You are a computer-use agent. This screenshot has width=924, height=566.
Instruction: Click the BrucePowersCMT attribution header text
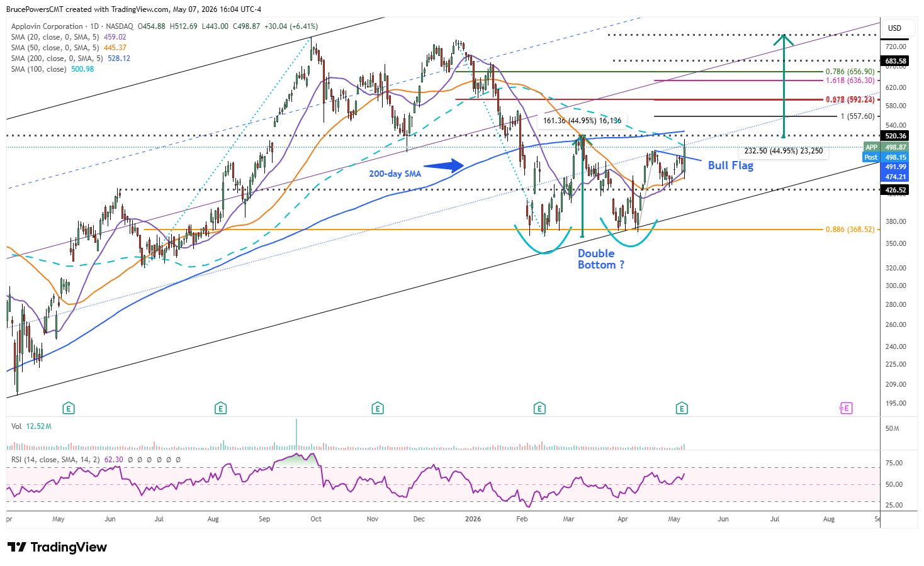pyautogui.click(x=133, y=9)
